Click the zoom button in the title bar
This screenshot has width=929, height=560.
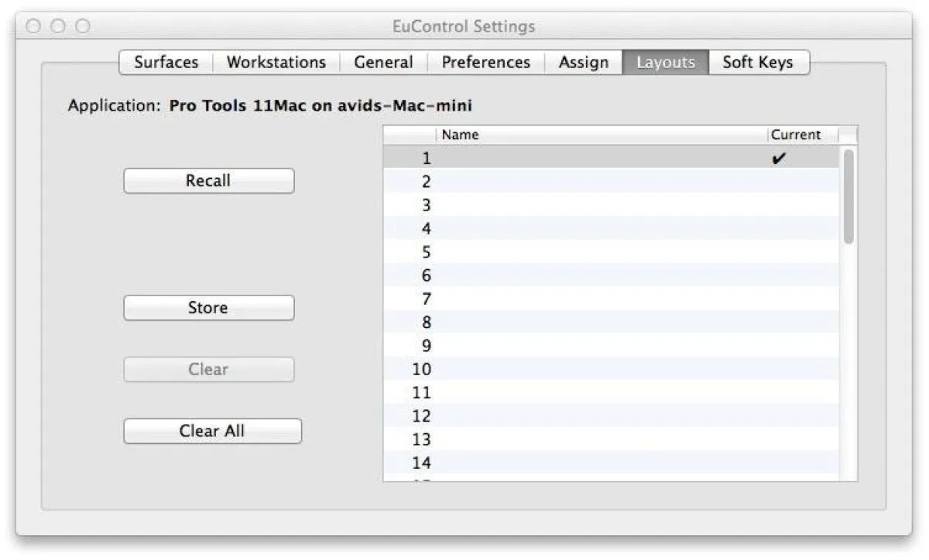(x=82, y=26)
